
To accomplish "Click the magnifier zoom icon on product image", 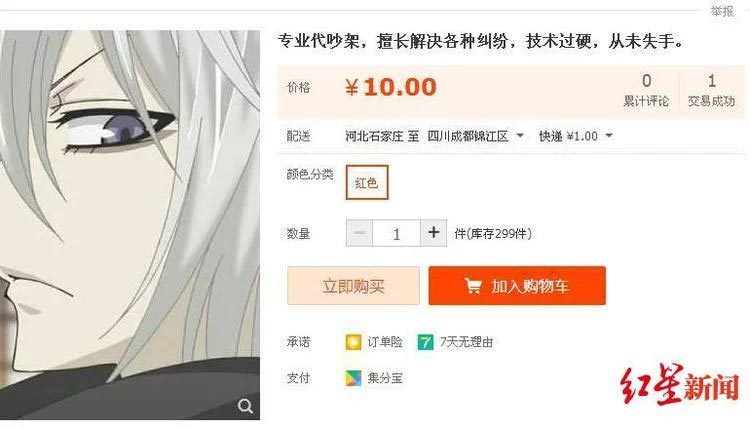I will coord(245,406).
